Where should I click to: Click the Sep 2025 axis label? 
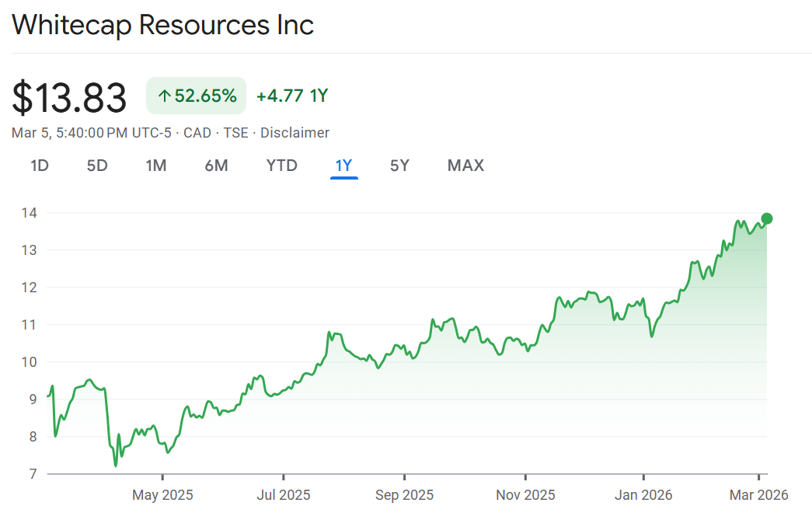click(x=404, y=495)
